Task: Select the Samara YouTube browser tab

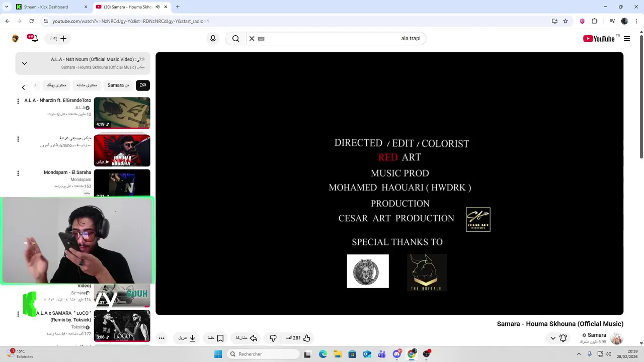Action: (131, 7)
